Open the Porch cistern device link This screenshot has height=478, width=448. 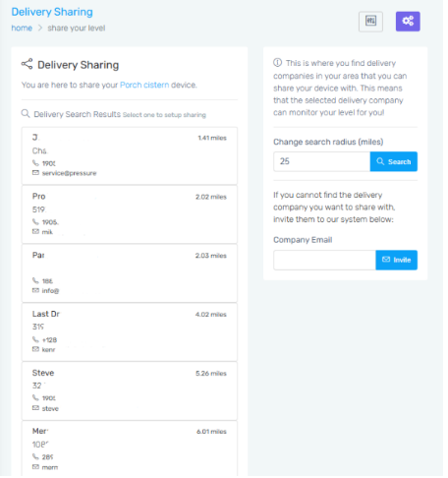point(144,85)
